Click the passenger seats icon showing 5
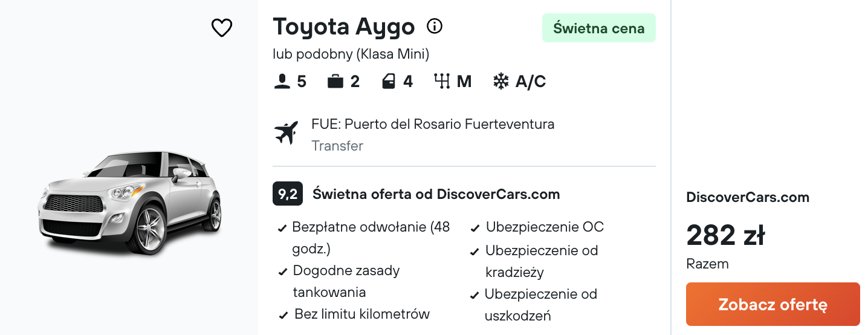 (282, 82)
